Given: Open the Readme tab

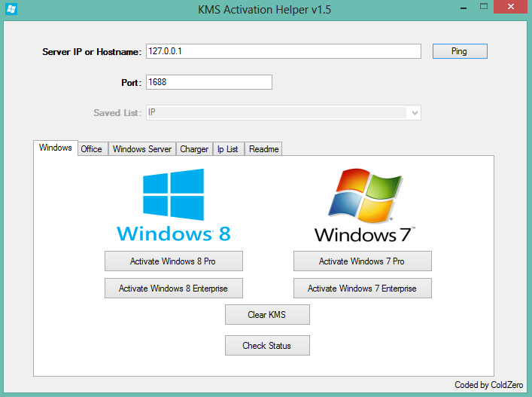Looking at the screenshot, I should click(263, 149).
